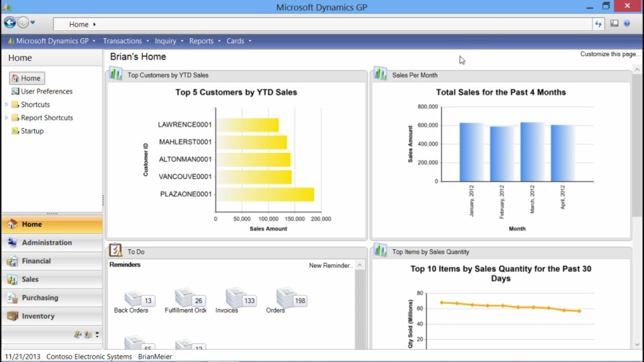Click the Report Shortcuts folder icon
The height and width of the screenshot is (362, 644).
tap(15, 117)
